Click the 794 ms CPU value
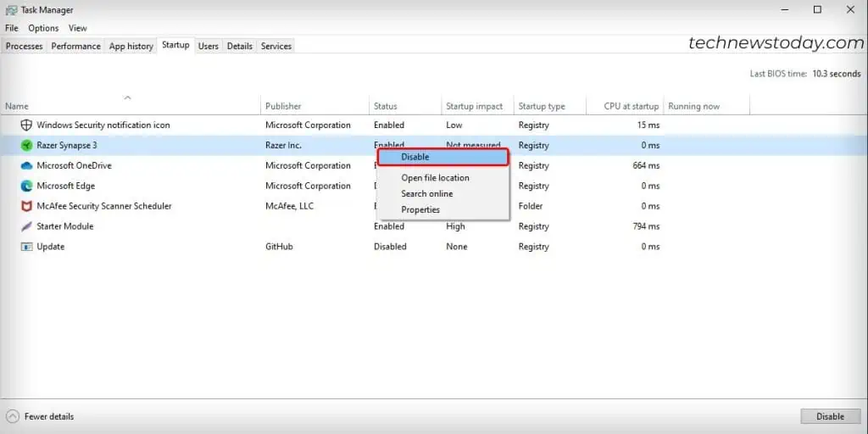Image resolution: width=868 pixels, height=434 pixels. click(646, 226)
